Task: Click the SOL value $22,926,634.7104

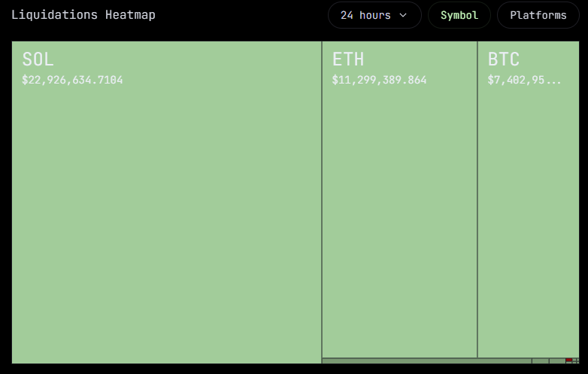Action: click(x=72, y=80)
